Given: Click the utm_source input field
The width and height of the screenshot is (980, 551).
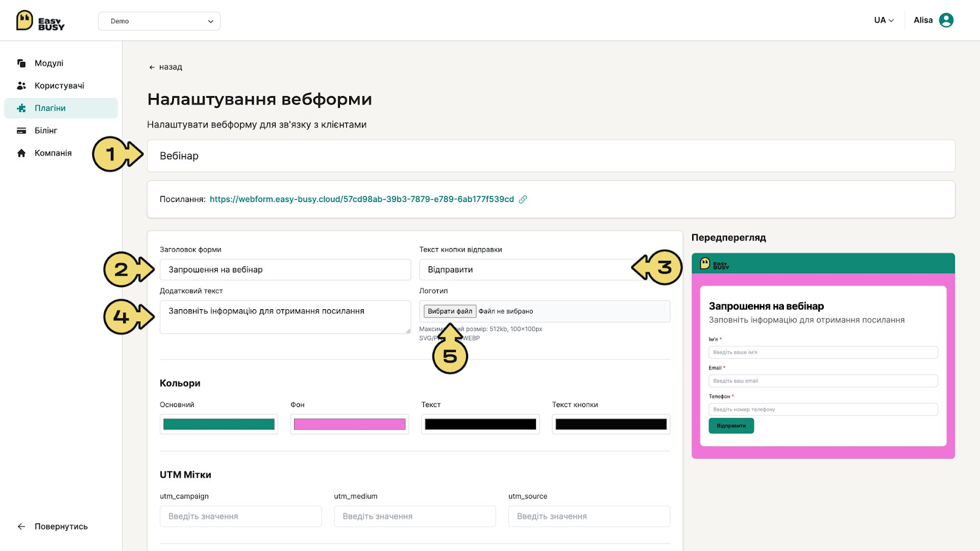Looking at the screenshot, I should [589, 516].
